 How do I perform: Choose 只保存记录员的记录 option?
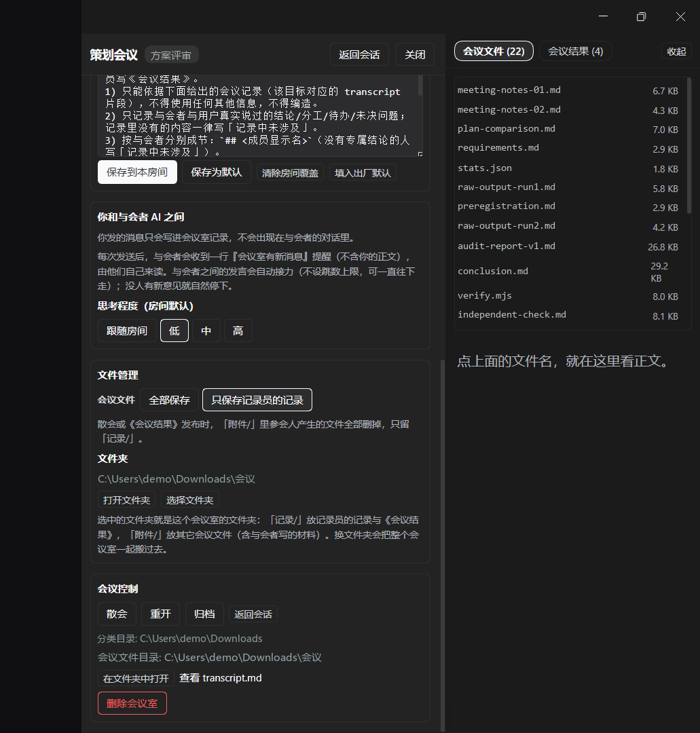[x=257, y=400]
